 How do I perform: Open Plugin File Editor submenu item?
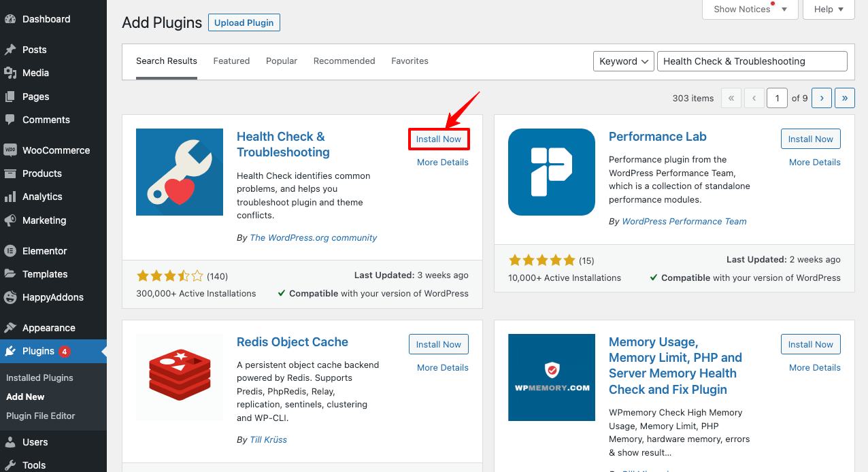pos(41,416)
